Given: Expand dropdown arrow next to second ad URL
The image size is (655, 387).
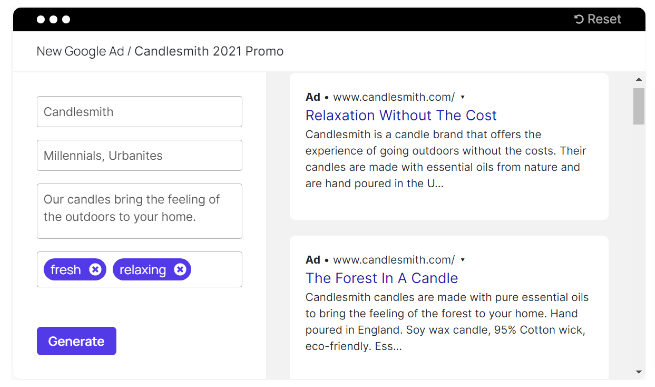Looking at the screenshot, I should pos(462,260).
